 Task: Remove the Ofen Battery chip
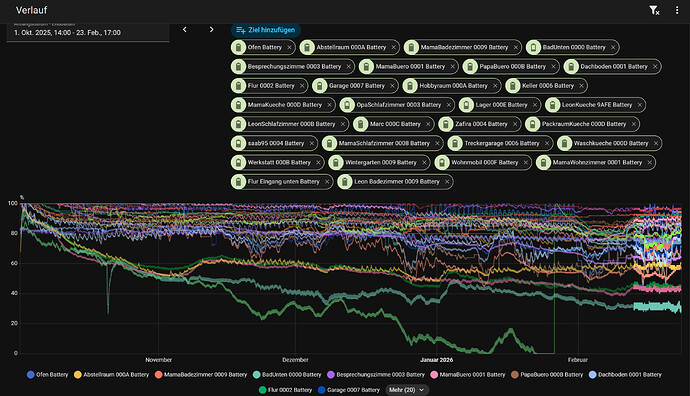[289, 47]
